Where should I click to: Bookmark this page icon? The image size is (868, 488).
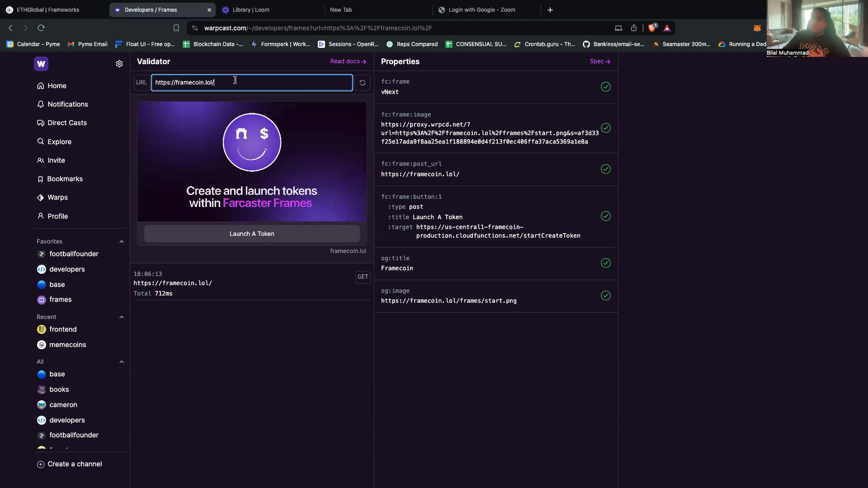176,28
